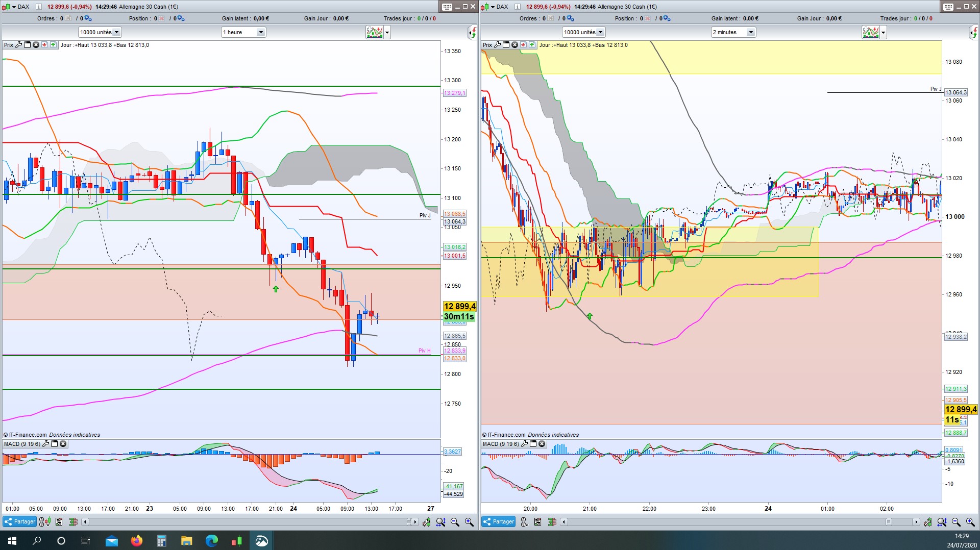Open the 2 minutes timeframe dropdown
This screenshot has height=550, width=980.
(751, 32)
